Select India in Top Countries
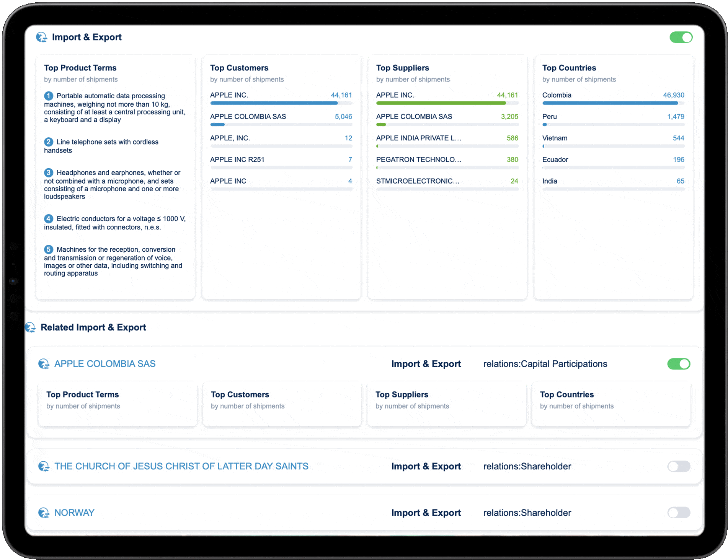728x560 pixels. [550, 181]
